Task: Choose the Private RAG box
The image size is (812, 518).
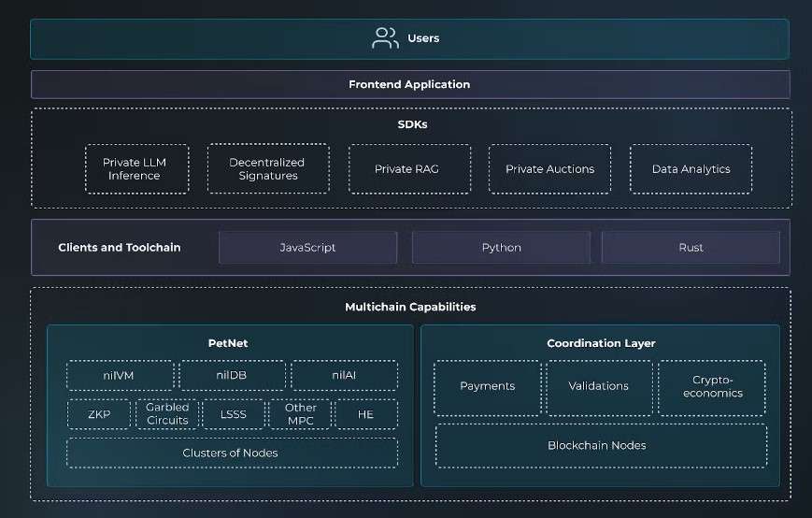Action: tap(409, 169)
